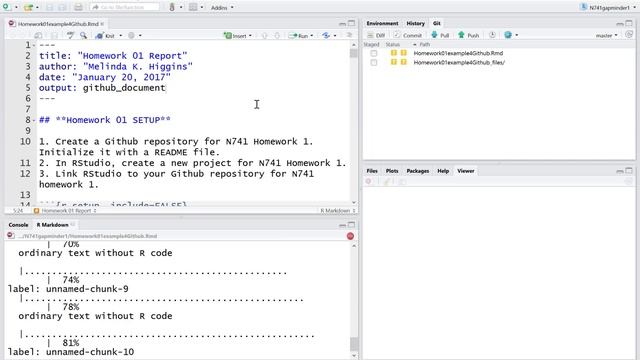Click the document settings gear icon
640x360 pixels.
coord(131,36)
